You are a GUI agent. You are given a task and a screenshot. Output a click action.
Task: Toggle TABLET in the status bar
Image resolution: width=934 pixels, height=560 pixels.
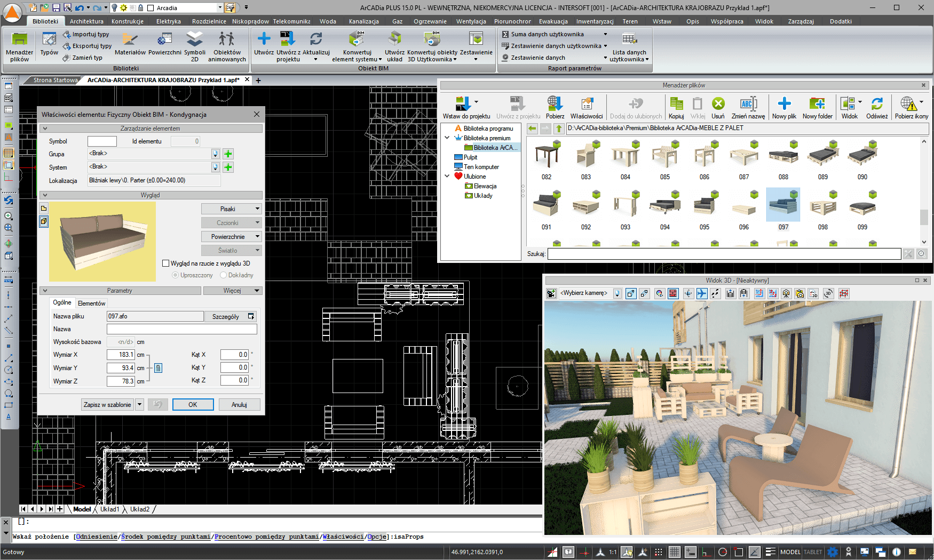[813, 552]
